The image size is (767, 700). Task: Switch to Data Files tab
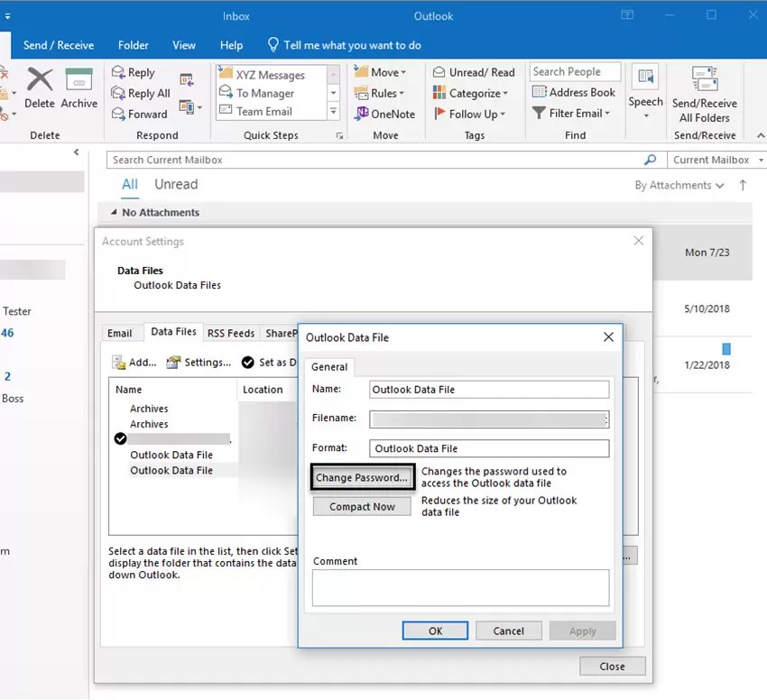(x=173, y=332)
